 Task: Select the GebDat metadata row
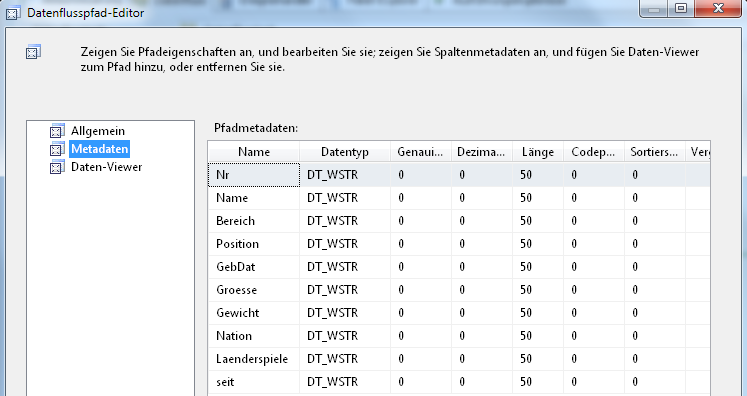pos(459,267)
